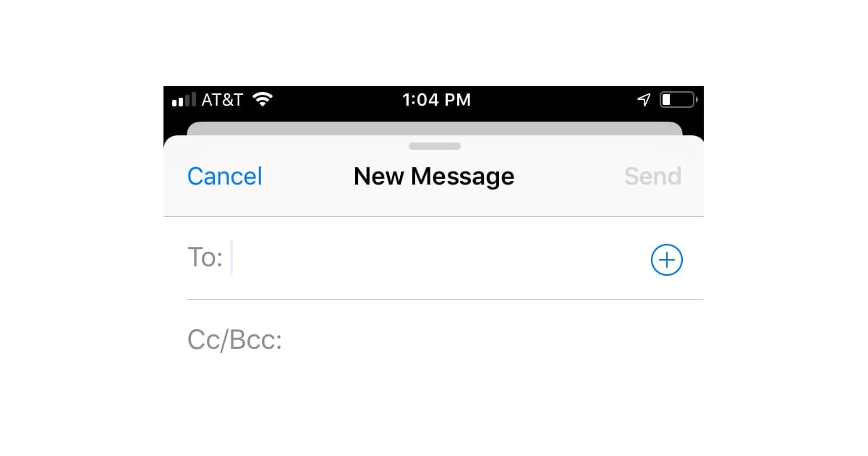Tap the battery icon in status bar
The height and width of the screenshot is (456, 868).
(x=676, y=99)
